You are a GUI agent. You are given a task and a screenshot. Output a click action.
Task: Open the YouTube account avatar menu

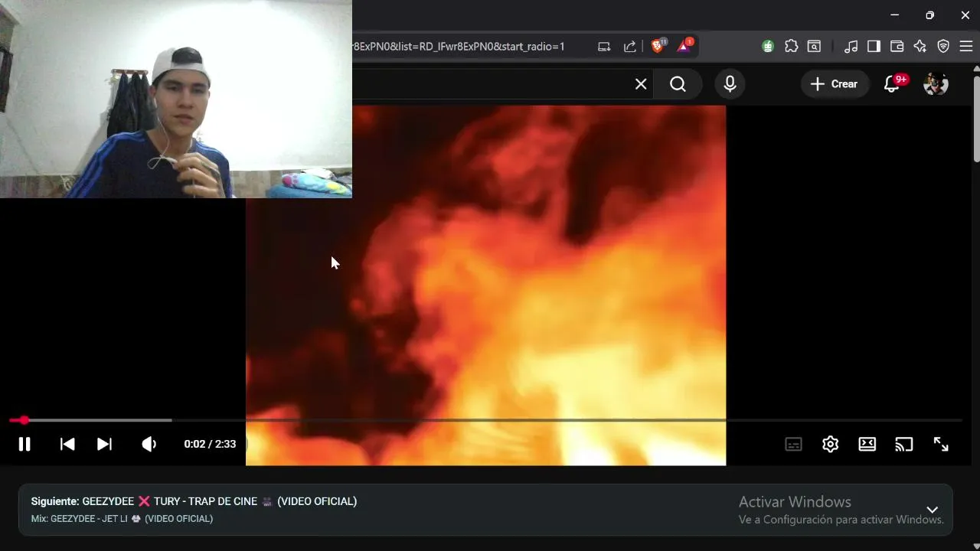point(936,84)
